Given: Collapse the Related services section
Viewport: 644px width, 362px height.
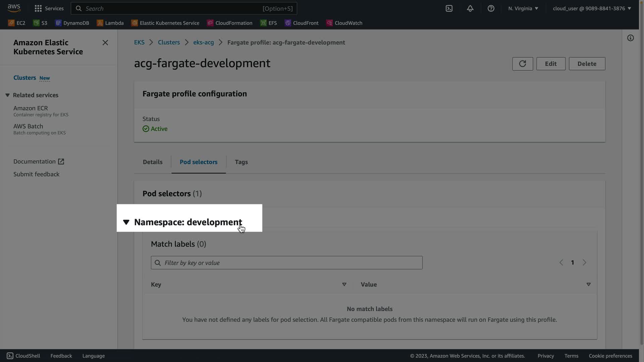Looking at the screenshot, I should point(7,95).
